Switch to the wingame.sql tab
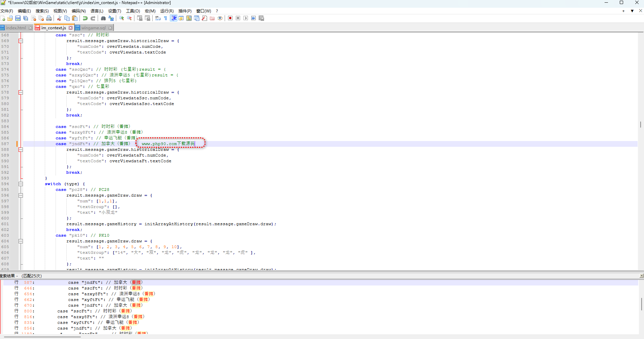644x339 pixels. click(93, 28)
